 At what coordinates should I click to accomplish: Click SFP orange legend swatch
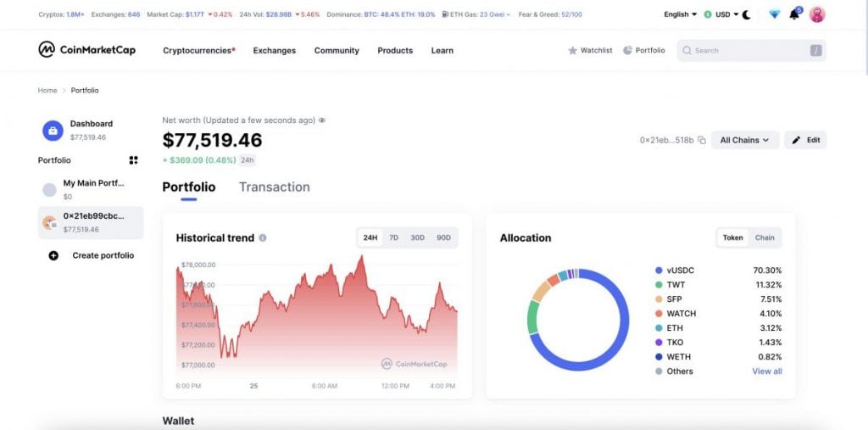pos(659,299)
